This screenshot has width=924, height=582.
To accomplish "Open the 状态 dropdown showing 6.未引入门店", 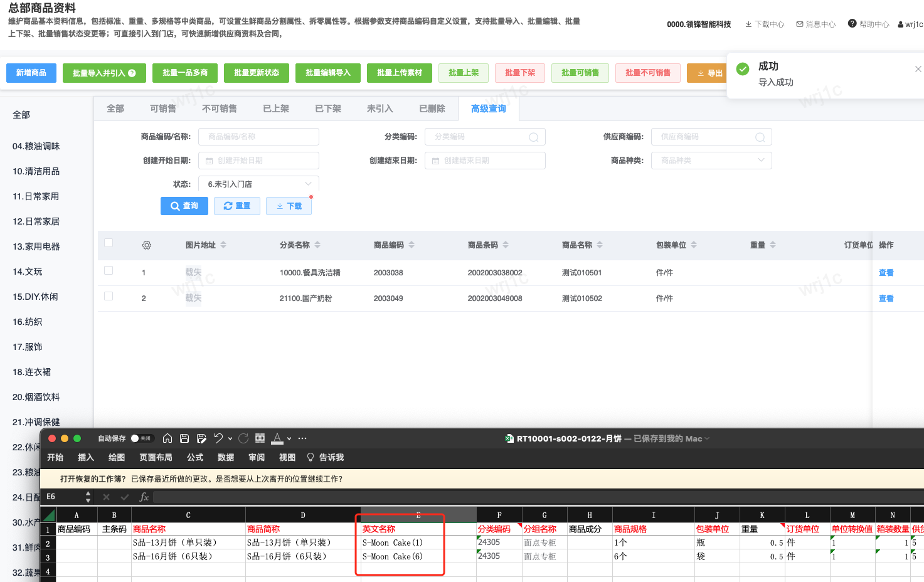I will tap(258, 184).
